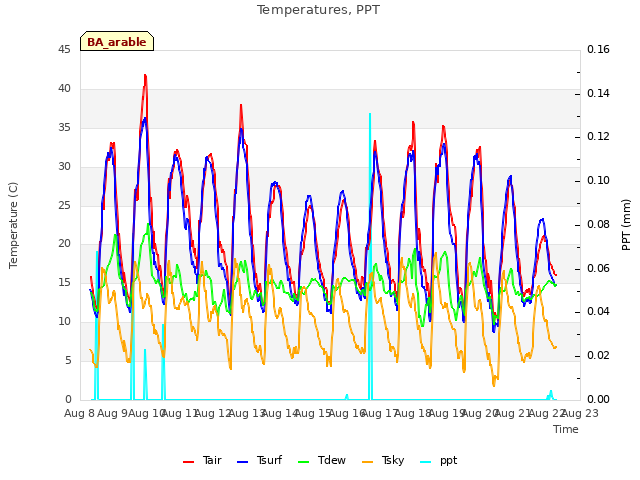Click the chart title Temperatures, PPT
Screen dimensions: 640x480
[x=318, y=10]
